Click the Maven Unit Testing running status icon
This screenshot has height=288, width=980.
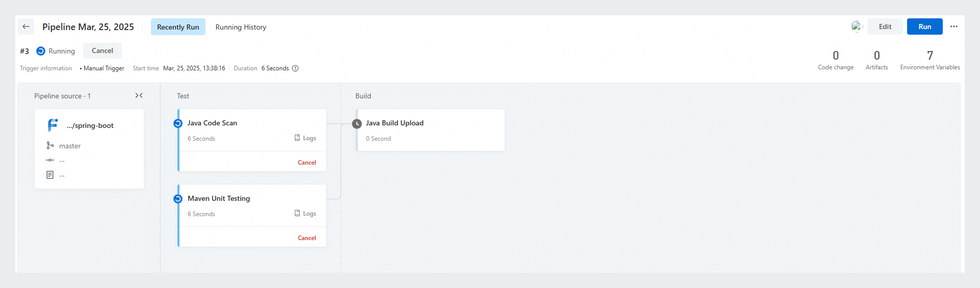(x=178, y=199)
